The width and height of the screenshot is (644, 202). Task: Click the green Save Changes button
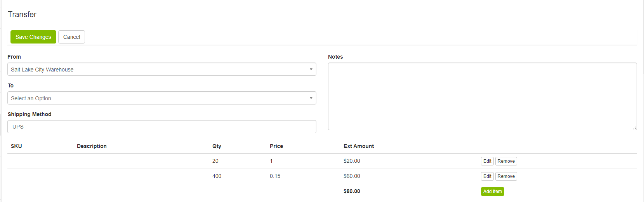33,37
